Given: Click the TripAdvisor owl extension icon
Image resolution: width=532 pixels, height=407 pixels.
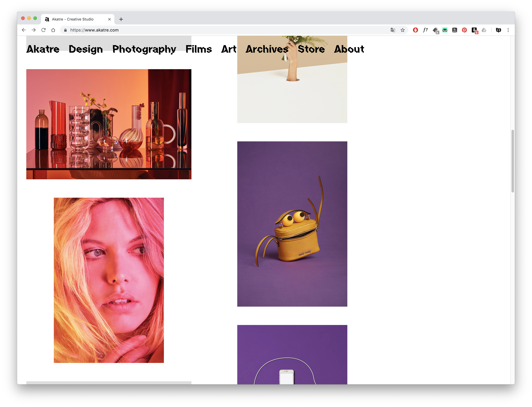Looking at the screenshot, I should point(445,30).
